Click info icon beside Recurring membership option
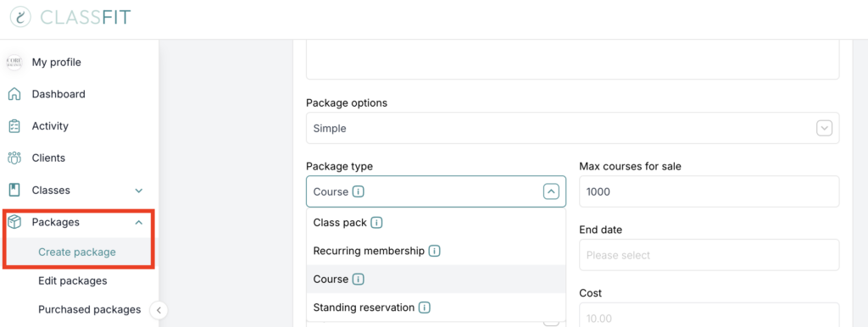 (435, 252)
